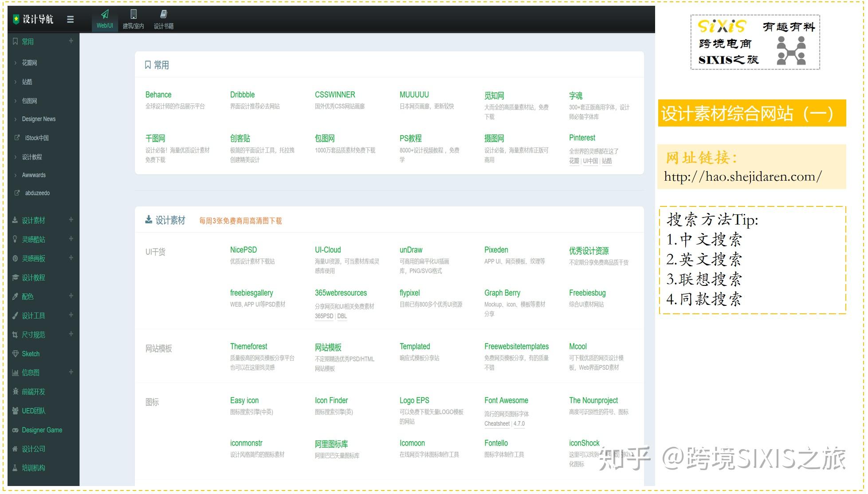Viewport: 868px width, 494px height.
Task: Click the 设计工具 brush icon
Action: 16,316
